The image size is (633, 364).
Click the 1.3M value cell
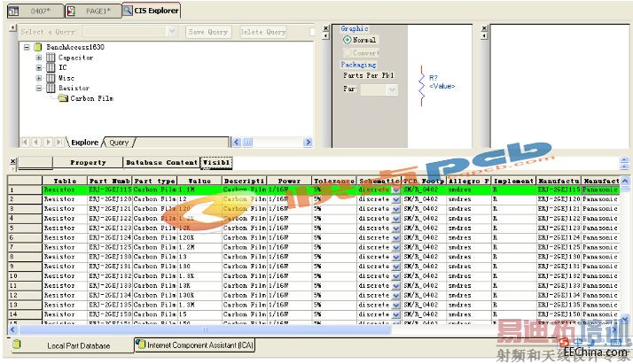[x=199, y=306]
